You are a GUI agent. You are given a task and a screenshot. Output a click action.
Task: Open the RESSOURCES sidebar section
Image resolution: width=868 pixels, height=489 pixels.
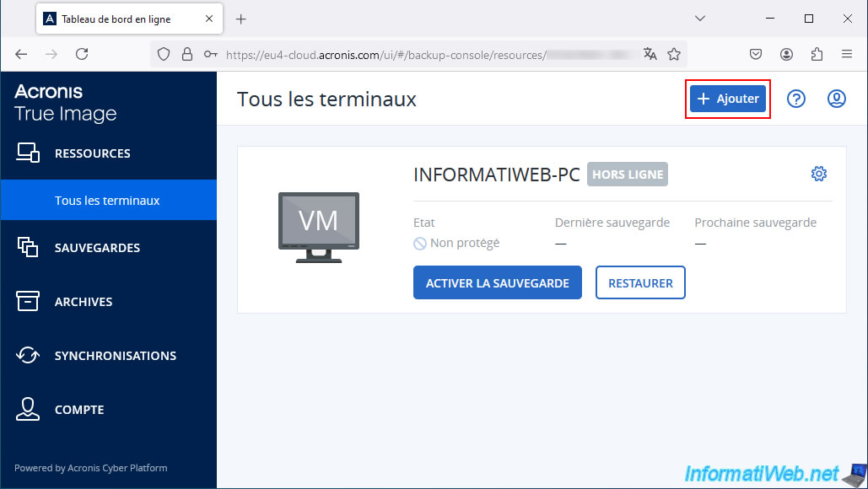[x=109, y=153]
